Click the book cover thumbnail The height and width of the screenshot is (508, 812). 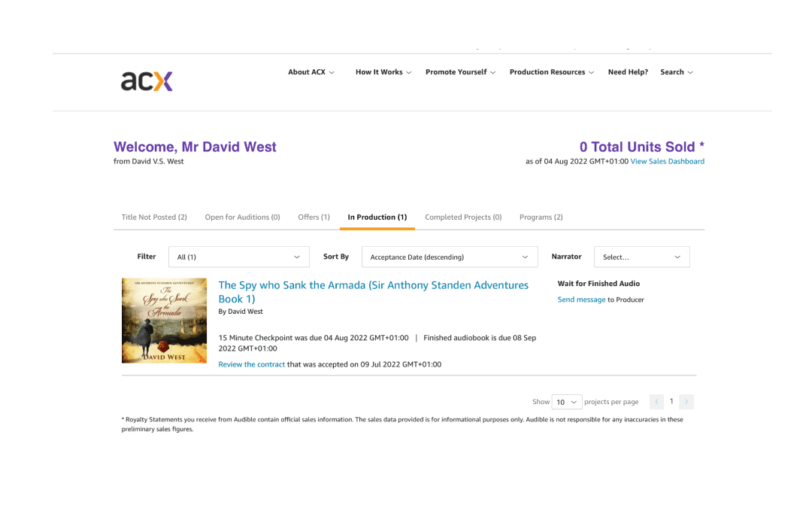(x=164, y=321)
